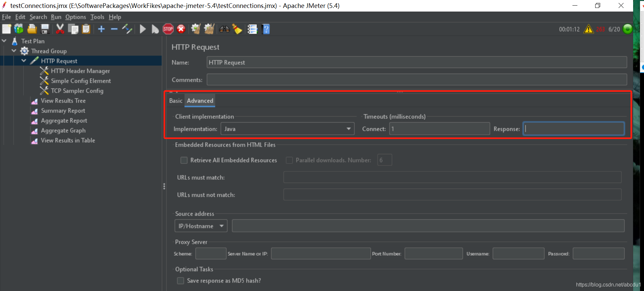Click the Connect timeout field
Viewport: 644px width, 291px height.
coord(440,129)
